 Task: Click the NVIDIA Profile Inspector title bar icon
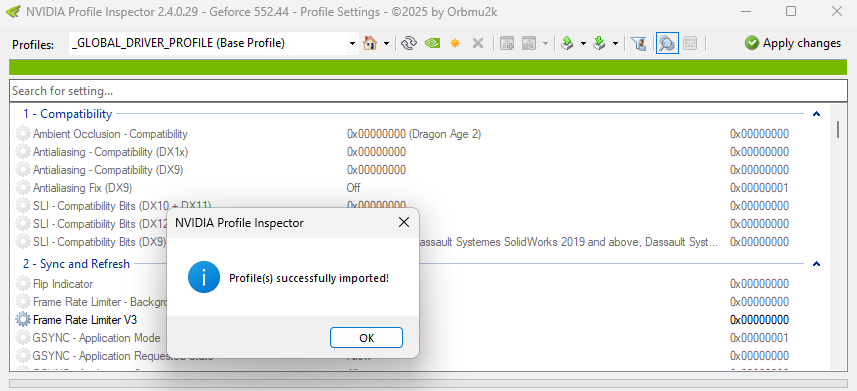point(13,11)
